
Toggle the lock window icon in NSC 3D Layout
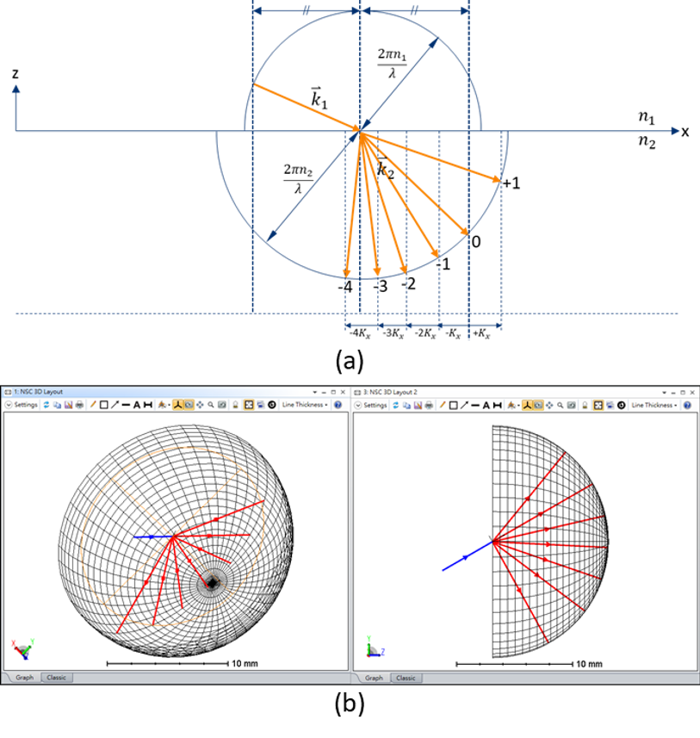point(235,405)
